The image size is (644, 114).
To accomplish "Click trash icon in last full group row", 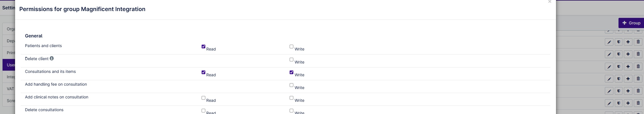I will 638,103.
